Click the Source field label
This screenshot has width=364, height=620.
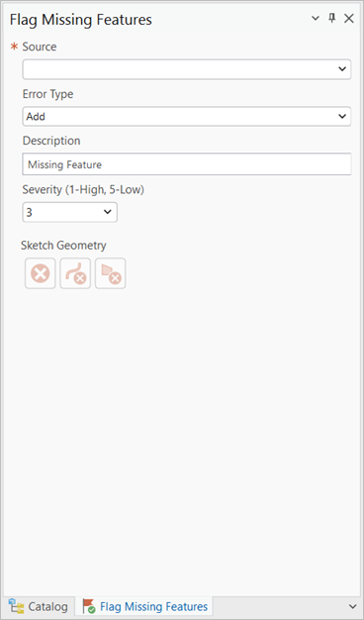tap(40, 47)
